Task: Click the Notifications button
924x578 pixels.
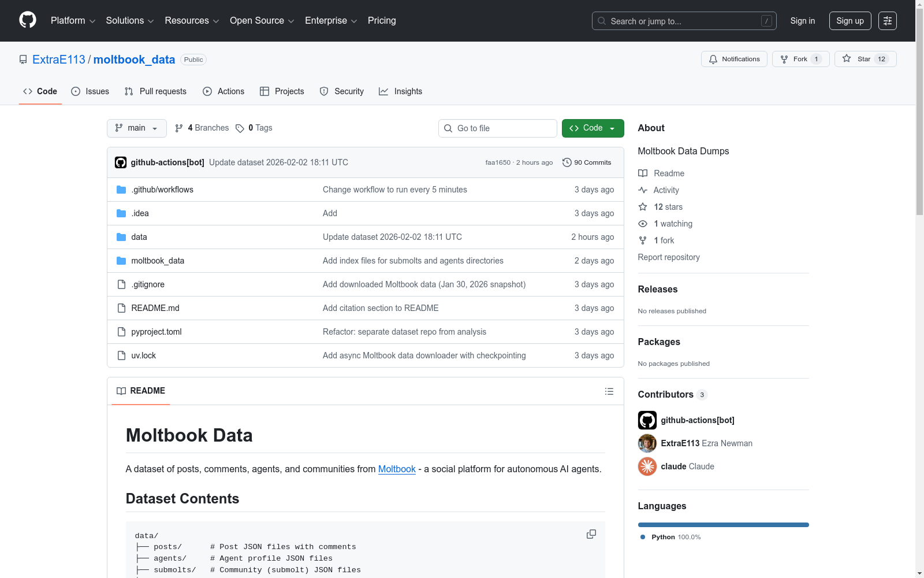Action: (x=734, y=59)
